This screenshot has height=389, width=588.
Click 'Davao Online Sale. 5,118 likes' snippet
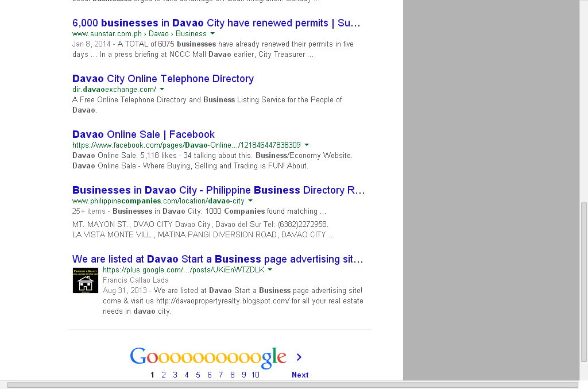212,160
